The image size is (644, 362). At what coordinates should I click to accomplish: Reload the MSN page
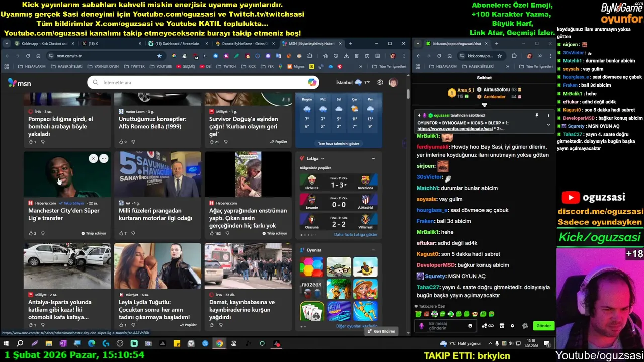tap(28, 56)
